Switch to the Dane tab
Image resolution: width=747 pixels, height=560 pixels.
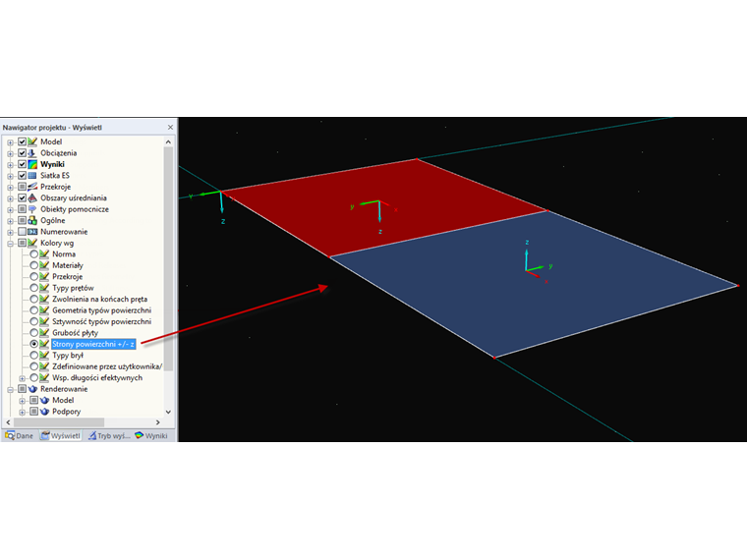click(19, 435)
